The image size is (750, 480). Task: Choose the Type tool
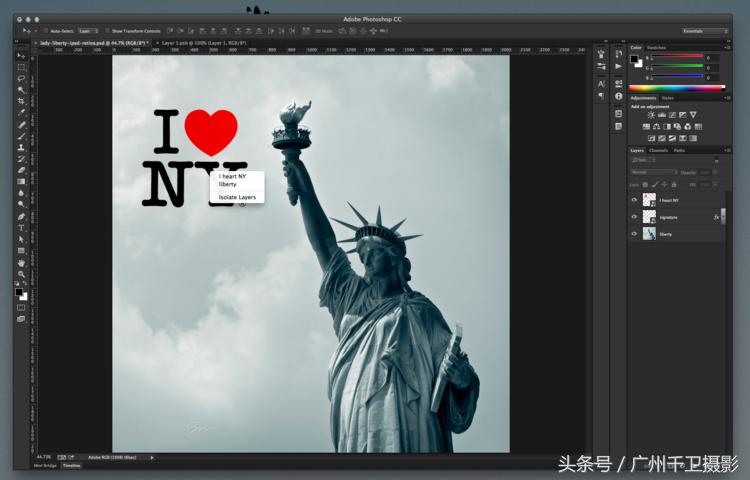21,228
